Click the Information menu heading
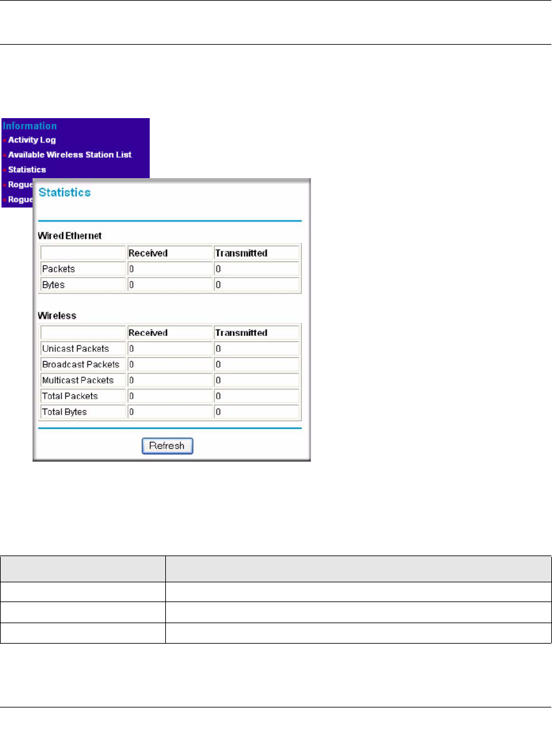 pyautogui.click(x=30, y=126)
